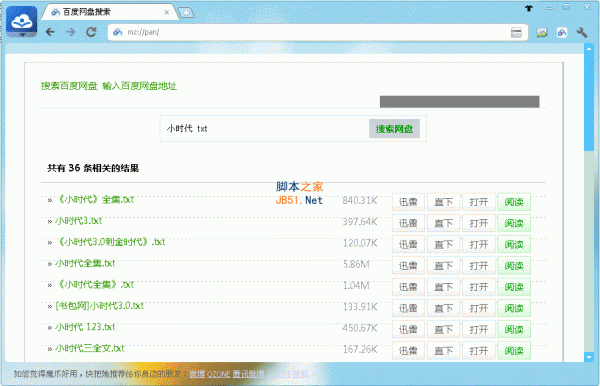Share via the QZONE link in footer
This screenshot has height=386, width=600.
pyautogui.click(x=219, y=374)
